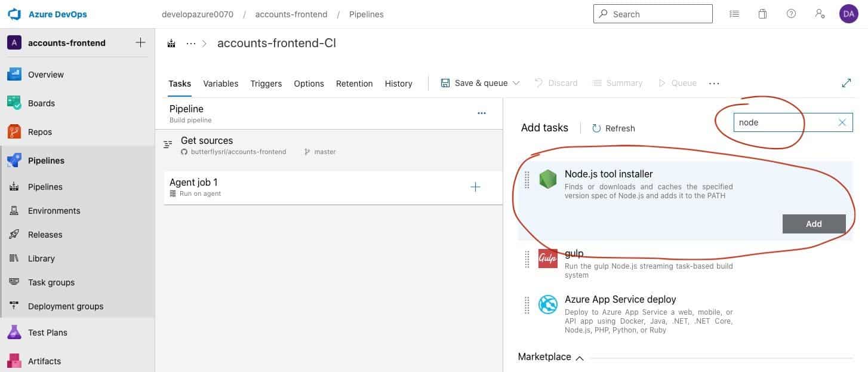Screen dimensions: 868x372
Task: Click the purple A project icon
Action: tap(14, 42)
